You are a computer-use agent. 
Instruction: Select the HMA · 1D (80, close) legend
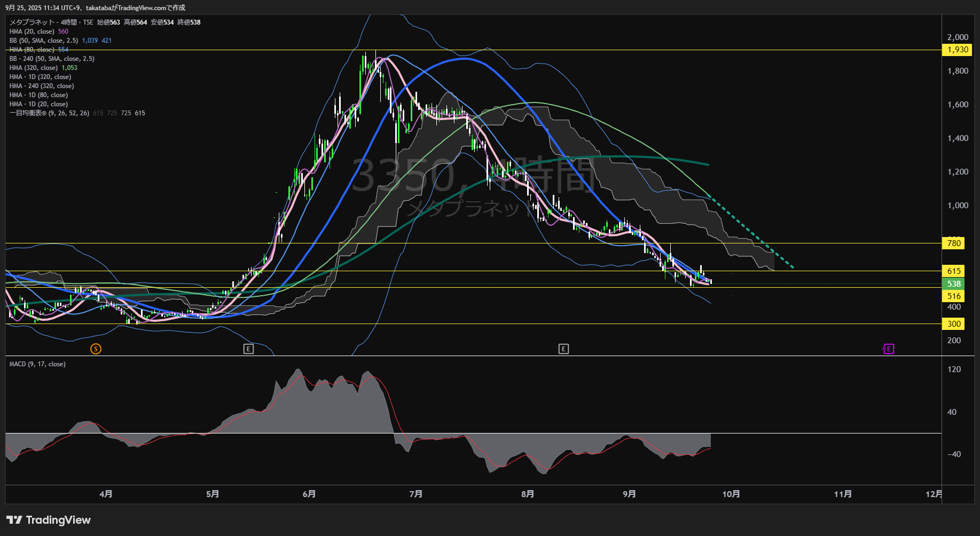[x=38, y=95]
